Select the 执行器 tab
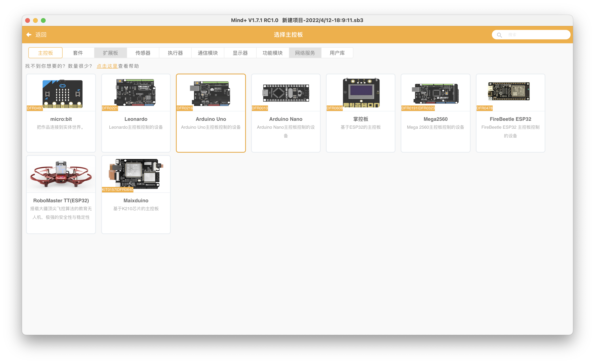The width and height of the screenshot is (595, 364). (175, 53)
